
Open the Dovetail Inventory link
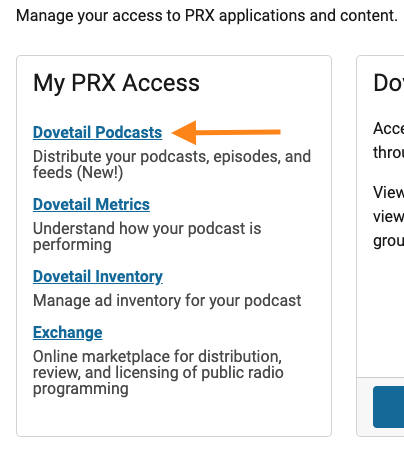[x=98, y=276]
